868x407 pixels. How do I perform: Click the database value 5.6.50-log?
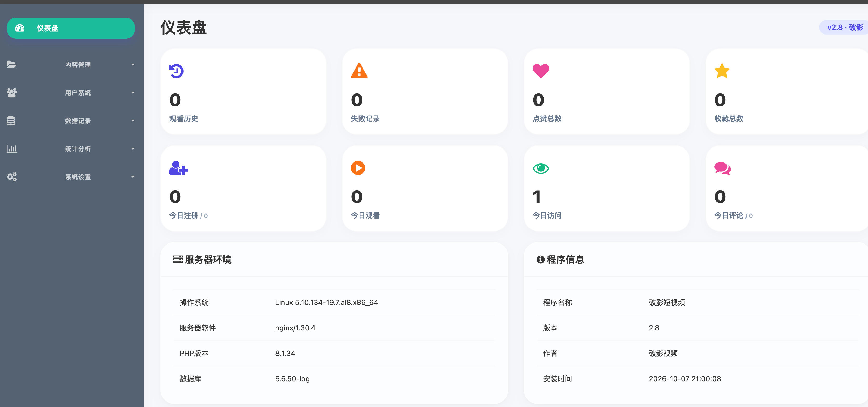[292, 379]
